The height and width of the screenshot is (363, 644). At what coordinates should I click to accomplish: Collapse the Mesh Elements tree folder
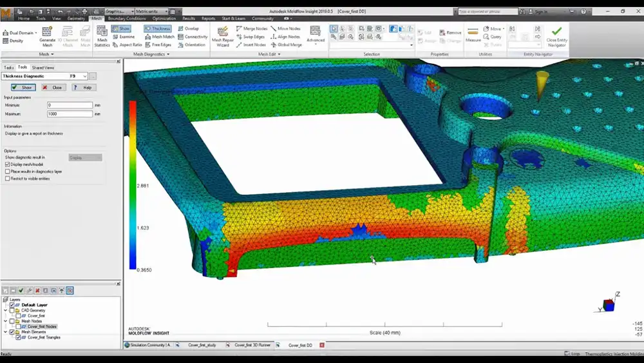pyautogui.click(x=5, y=332)
